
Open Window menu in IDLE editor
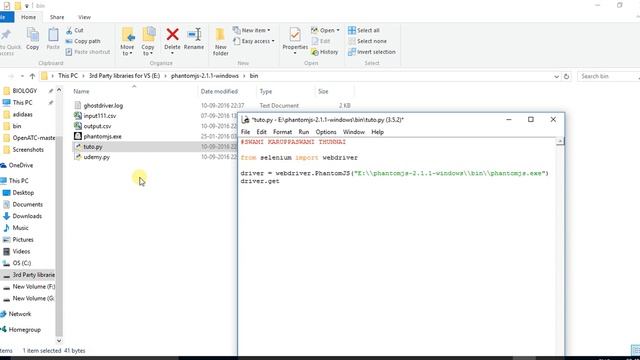click(x=353, y=132)
